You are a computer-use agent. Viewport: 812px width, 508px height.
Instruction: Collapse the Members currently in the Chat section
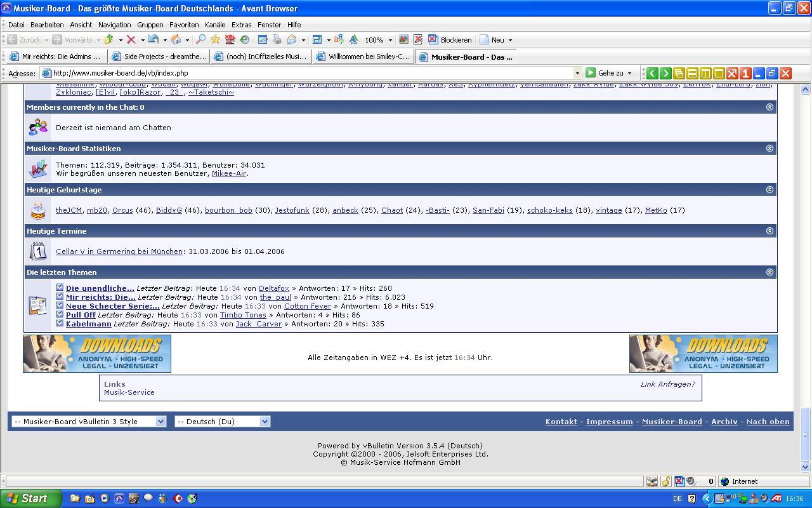pos(769,107)
